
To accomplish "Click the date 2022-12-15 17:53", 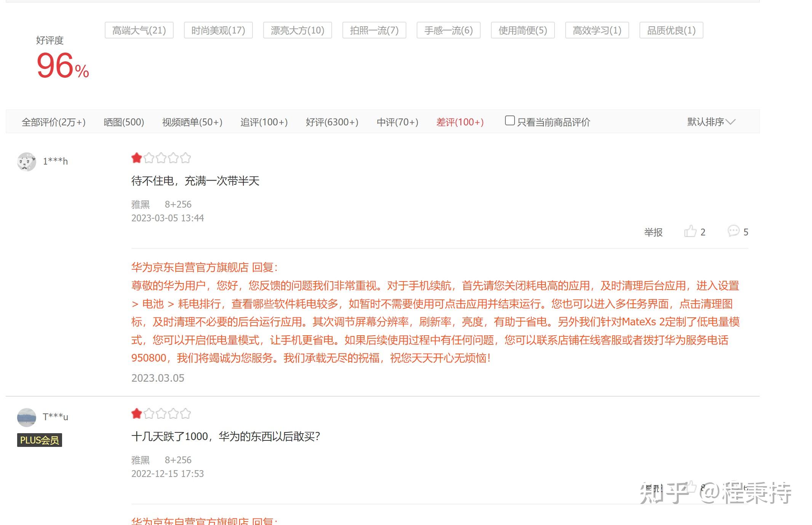I will pos(168,474).
